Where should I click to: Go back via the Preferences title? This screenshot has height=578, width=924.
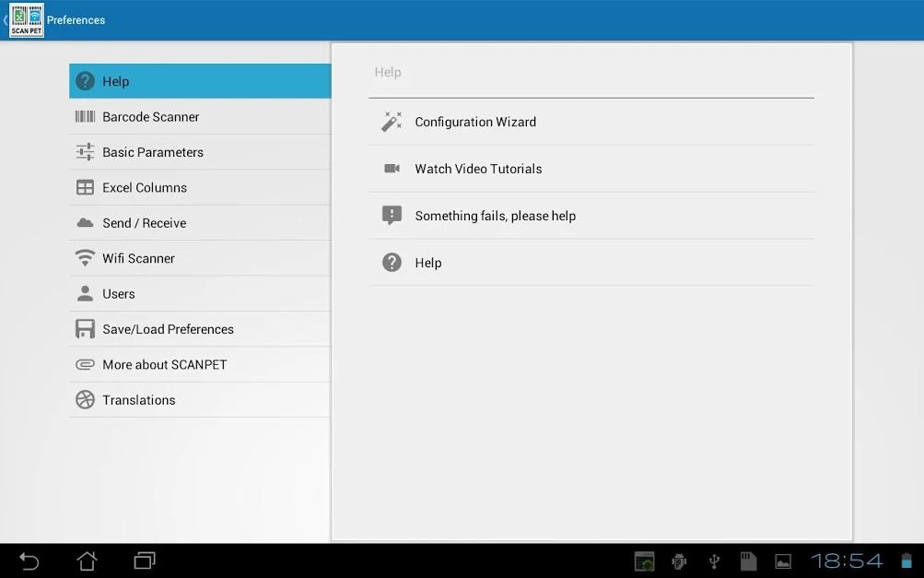pos(76,20)
